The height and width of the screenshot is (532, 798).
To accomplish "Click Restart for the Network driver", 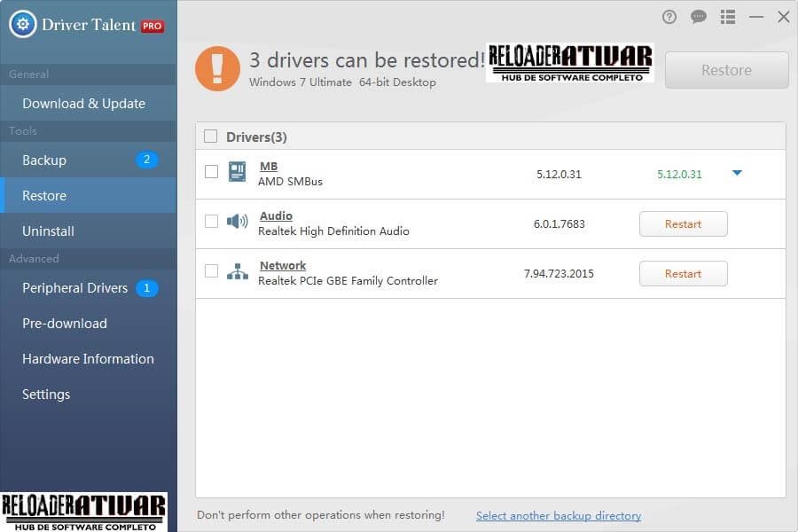I will (x=683, y=274).
